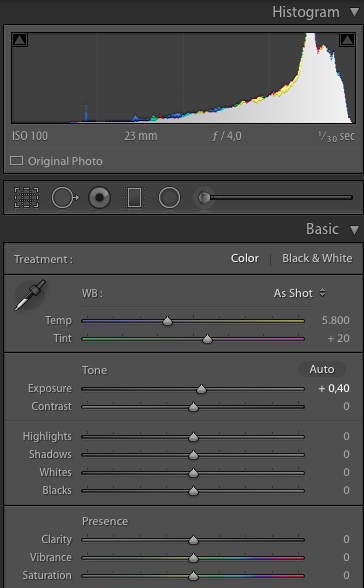Click the Whites value field
Screen dimensions: 364x588
[x=346, y=472]
